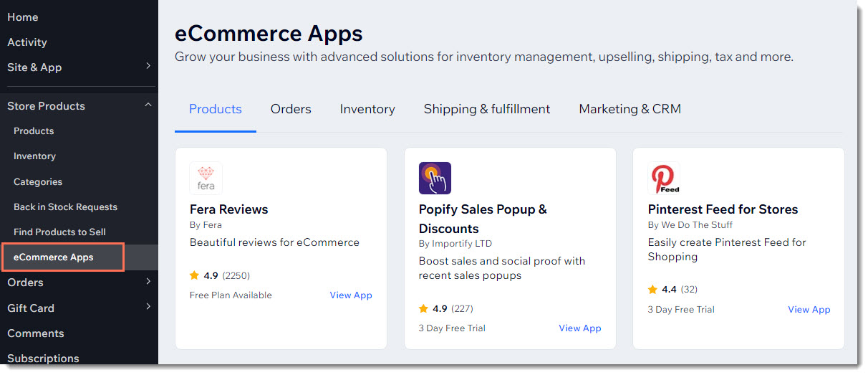Select Find Products to Sell in sidebar
Viewport: 868px width, 375px height.
click(x=59, y=232)
